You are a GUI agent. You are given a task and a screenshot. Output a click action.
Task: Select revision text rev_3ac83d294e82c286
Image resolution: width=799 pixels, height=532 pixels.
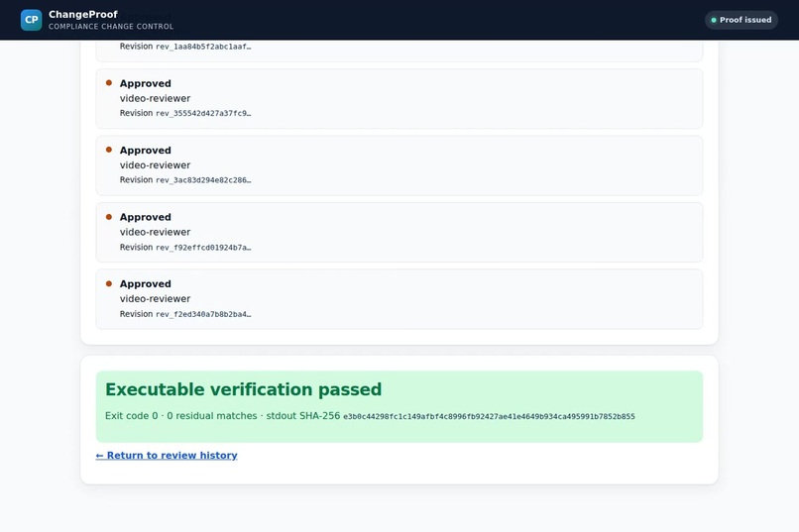[203, 179]
